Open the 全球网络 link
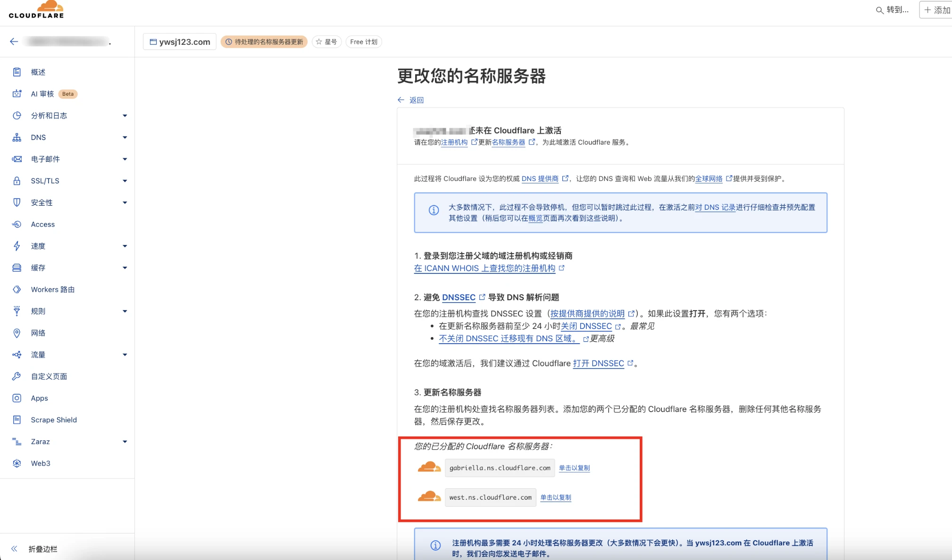Viewport: 952px width, 560px height. point(709,179)
